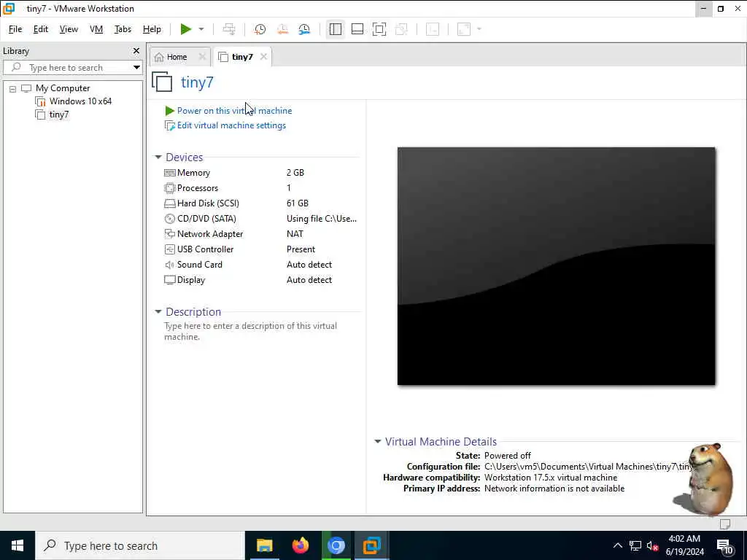Select the Memory device row
Image resolution: width=747 pixels, height=560 pixels.
point(260,173)
